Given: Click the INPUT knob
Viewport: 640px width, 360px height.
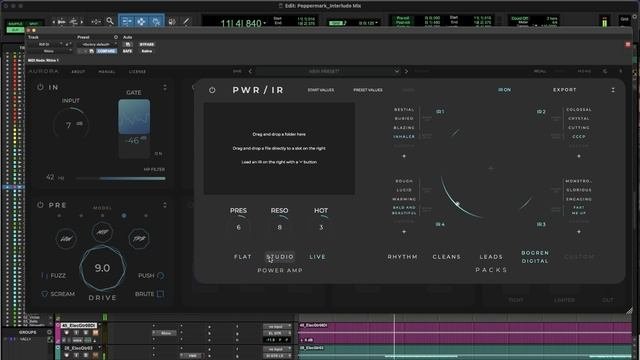Looking at the screenshot, I should click(x=71, y=124).
